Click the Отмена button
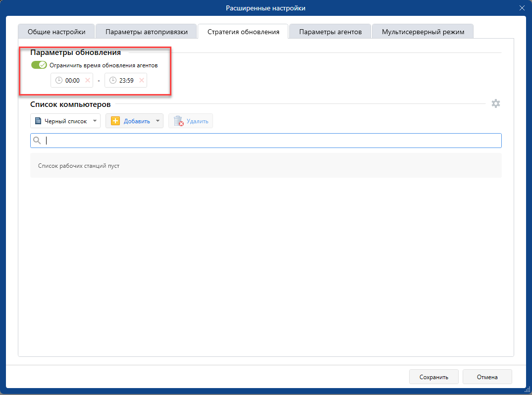Image resolution: width=532 pixels, height=395 pixels. (487, 377)
